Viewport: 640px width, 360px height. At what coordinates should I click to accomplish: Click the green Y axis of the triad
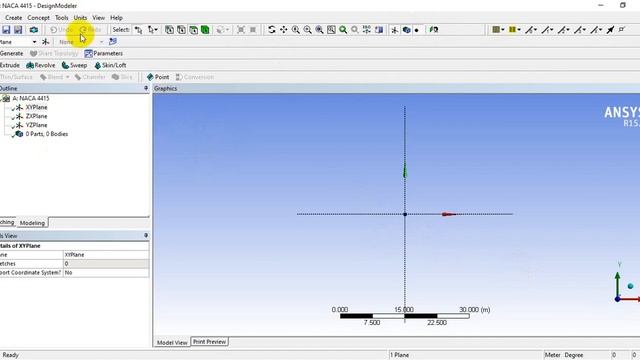618,284
